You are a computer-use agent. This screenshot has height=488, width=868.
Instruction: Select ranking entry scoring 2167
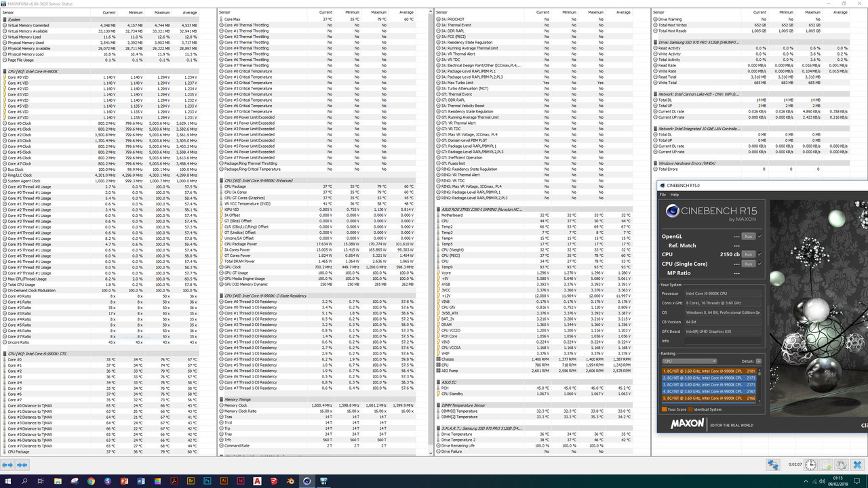tap(709, 392)
